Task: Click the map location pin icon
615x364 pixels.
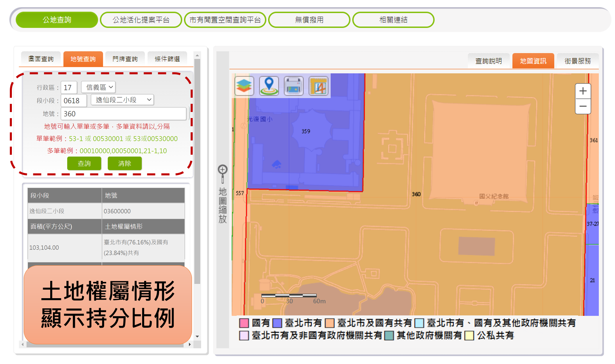Action: [x=269, y=86]
